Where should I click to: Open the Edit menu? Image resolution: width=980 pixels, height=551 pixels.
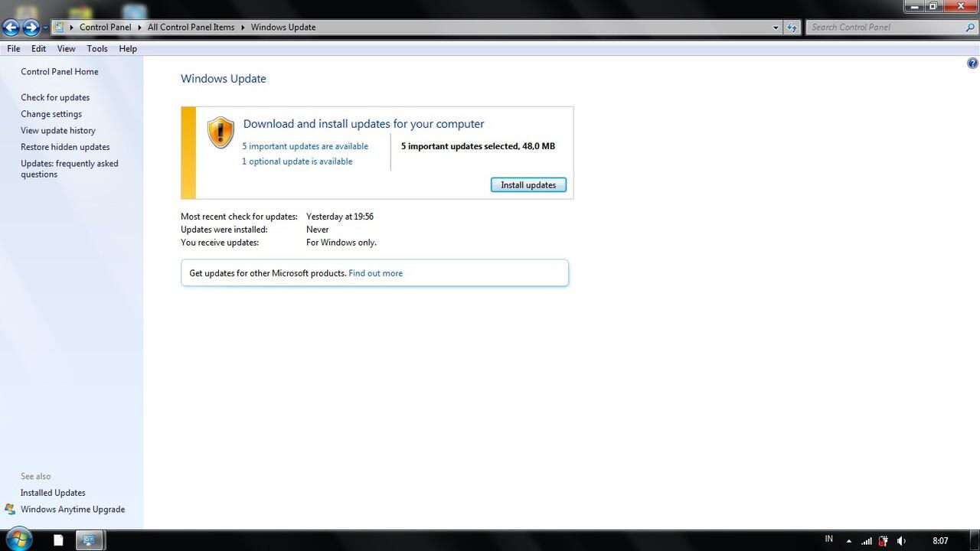[x=38, y=48]
